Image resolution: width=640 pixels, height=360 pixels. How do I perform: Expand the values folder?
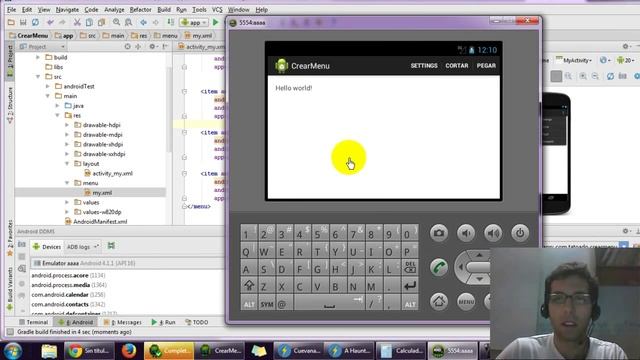tap(67, 202)
